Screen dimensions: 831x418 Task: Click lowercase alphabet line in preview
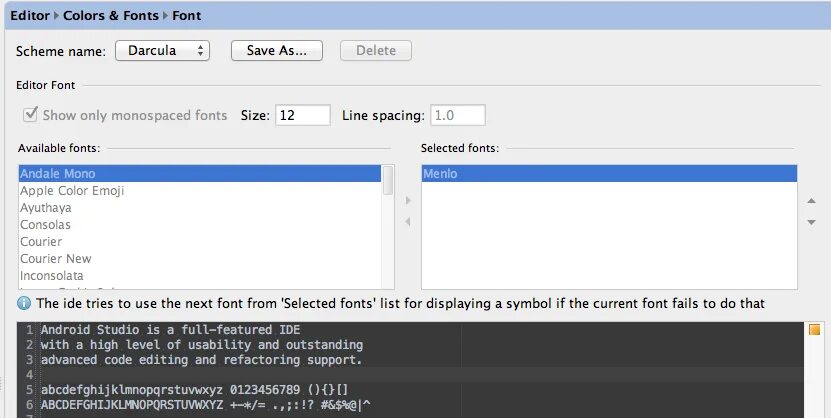point(195,390)
